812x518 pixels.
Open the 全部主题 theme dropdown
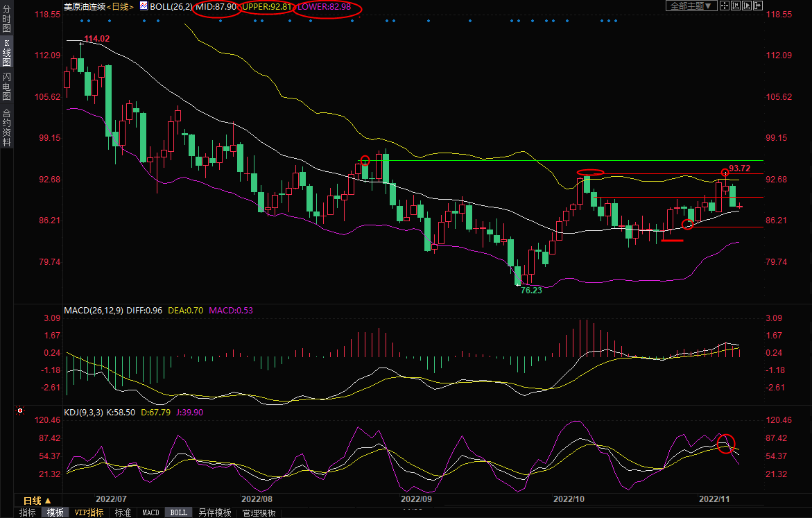[691, 6]
